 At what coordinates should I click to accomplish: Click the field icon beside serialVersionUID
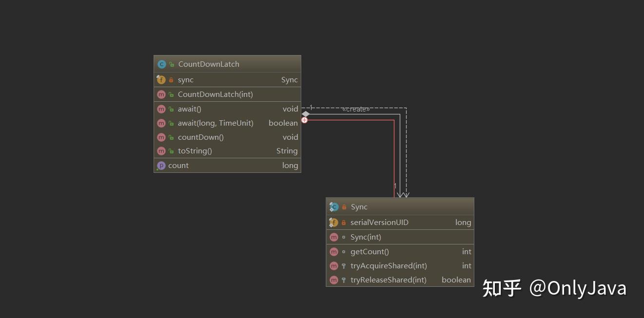pos(334,223)
